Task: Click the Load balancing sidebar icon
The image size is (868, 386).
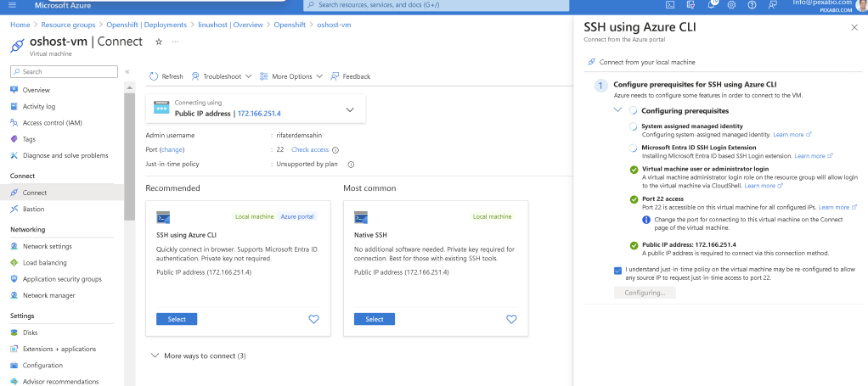Action: tap(14, 263)
